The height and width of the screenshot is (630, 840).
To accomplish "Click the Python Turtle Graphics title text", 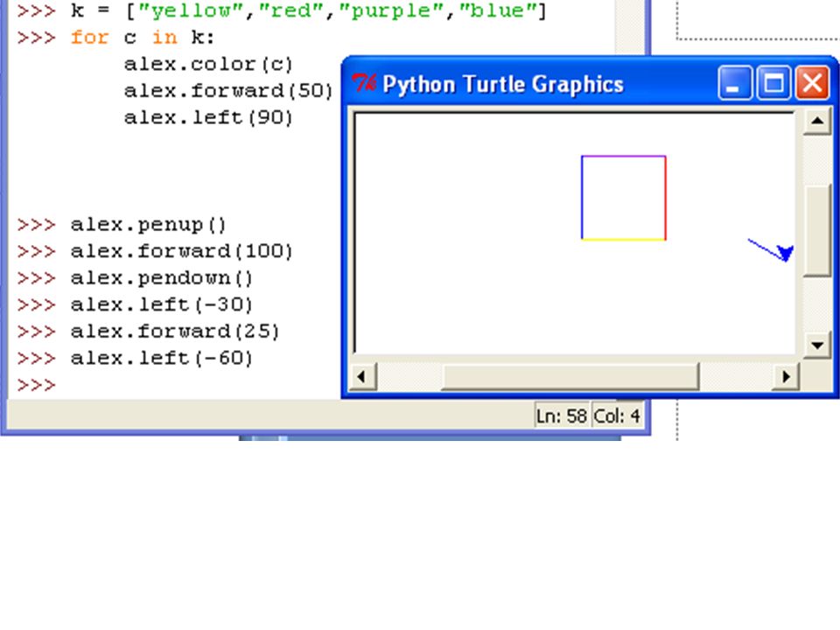I will pos(503,85).
